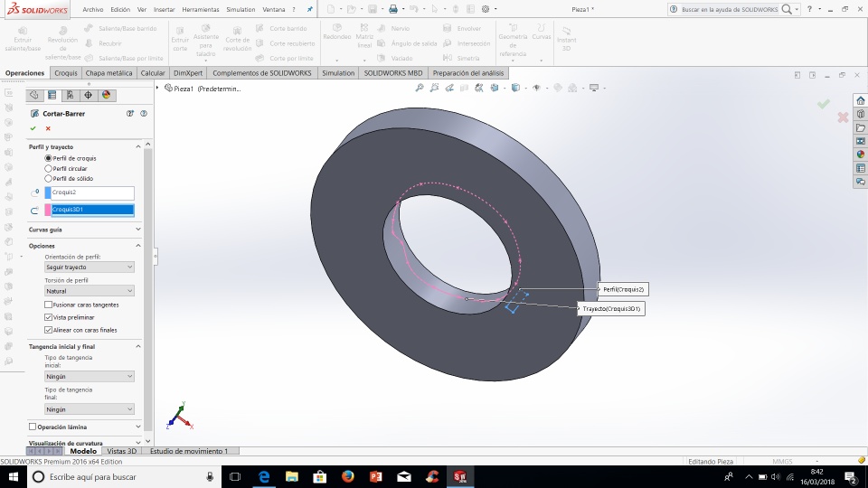868x488 pixels.
Task: Switch to the Croquis ribbon tab
Action: pyautogui.click(x=66, y=73)
